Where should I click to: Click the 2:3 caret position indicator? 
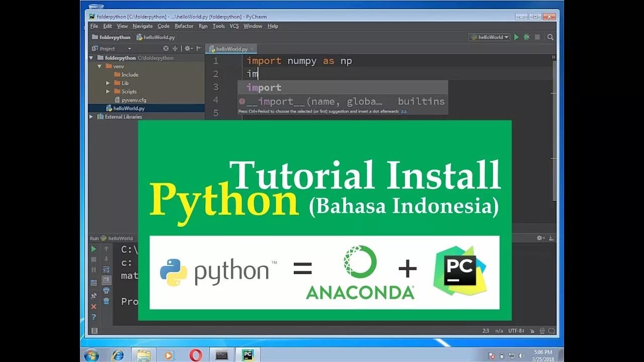(486, 331)
